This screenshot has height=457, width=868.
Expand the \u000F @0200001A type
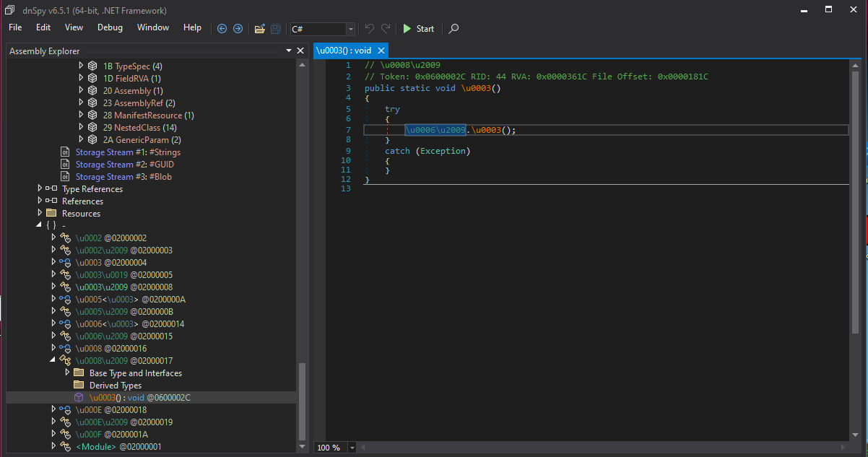[x=53, y=435]
